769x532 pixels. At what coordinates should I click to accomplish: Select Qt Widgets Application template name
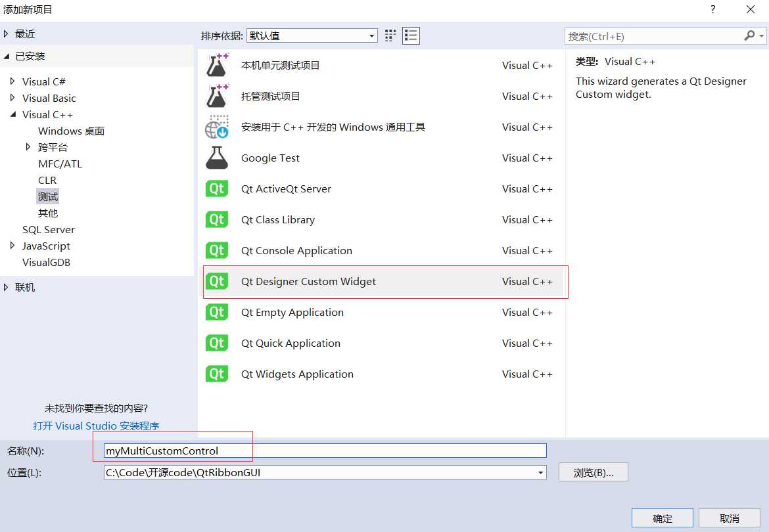[x=296, y=374]
